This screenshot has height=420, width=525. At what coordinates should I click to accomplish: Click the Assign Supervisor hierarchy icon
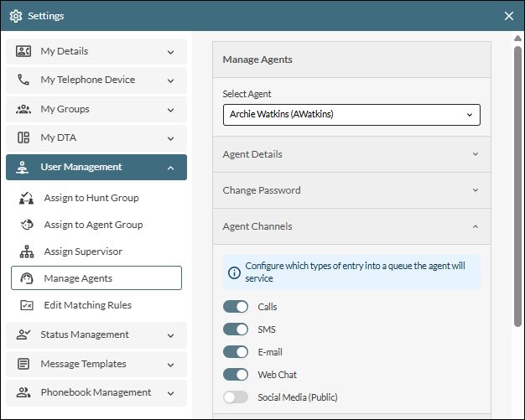pos(27,251)
